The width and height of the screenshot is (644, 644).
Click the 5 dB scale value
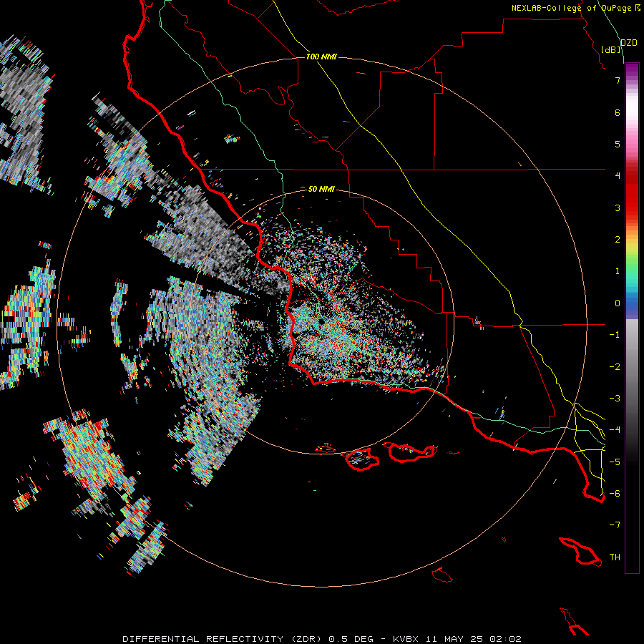tap(618, 144)
